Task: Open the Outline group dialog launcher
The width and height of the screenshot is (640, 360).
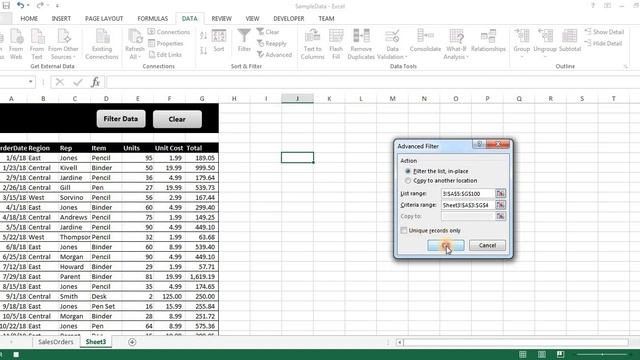Action: 626,66
